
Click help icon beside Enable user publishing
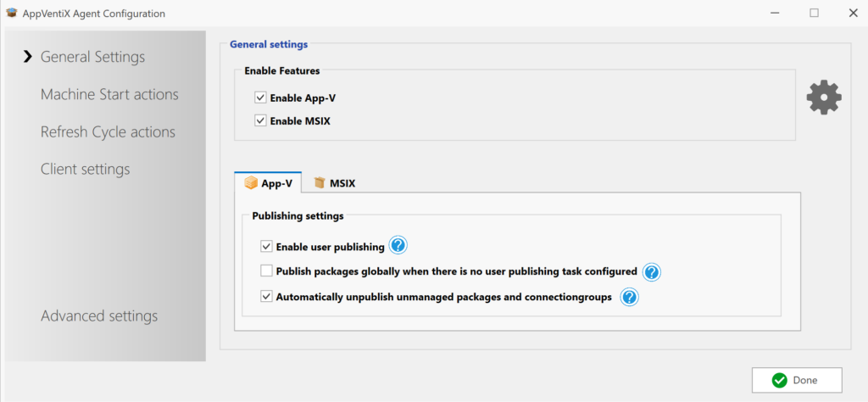pyautogui.click(x=398, y=247)
